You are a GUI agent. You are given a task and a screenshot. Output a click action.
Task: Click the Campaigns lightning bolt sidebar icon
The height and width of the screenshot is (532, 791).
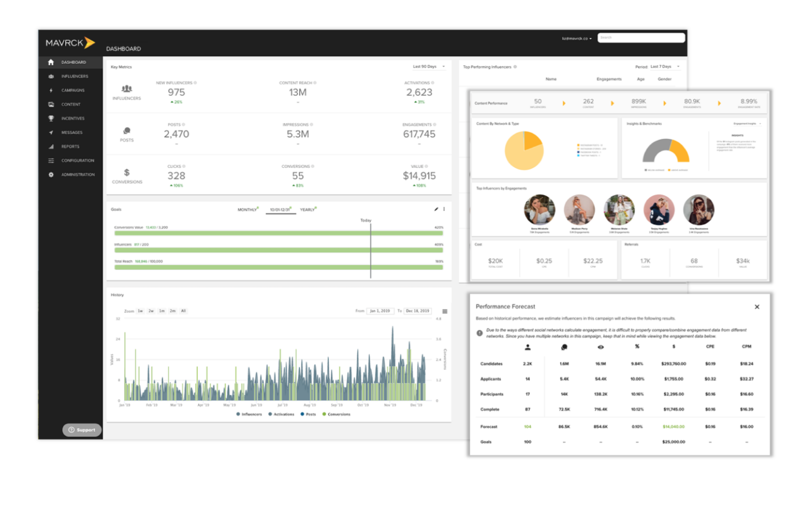[x=51, y=91]
